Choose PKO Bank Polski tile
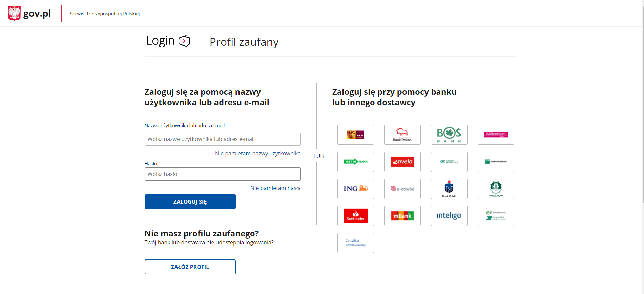This screenshot has width=644, height=294. tap(449, 189)
